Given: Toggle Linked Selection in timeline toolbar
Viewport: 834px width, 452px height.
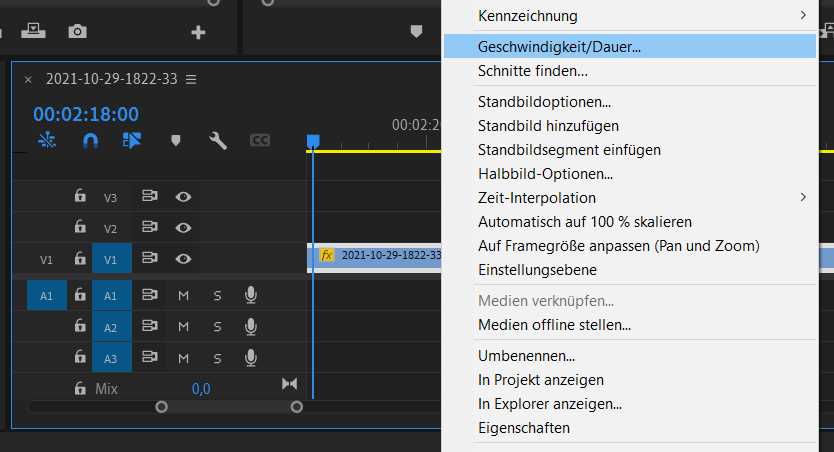Looking at the screenshot, I should click(x=132, y=141).
